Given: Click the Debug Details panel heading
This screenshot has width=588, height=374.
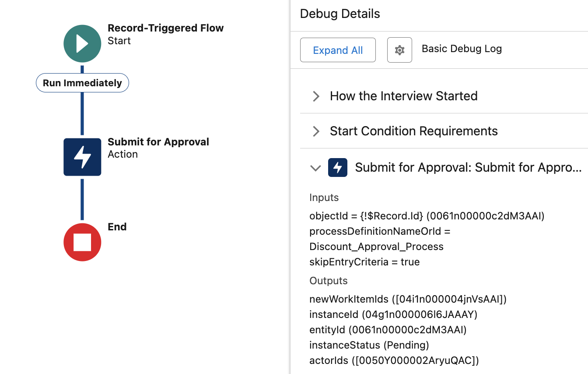Looking at the screenshot, I should [340, 14].
